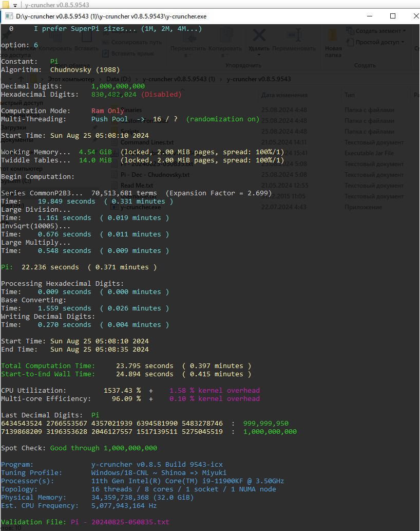Click the Удалить (delete) X icon
Viewport: 420px width, 531px height.
[259, 35]
